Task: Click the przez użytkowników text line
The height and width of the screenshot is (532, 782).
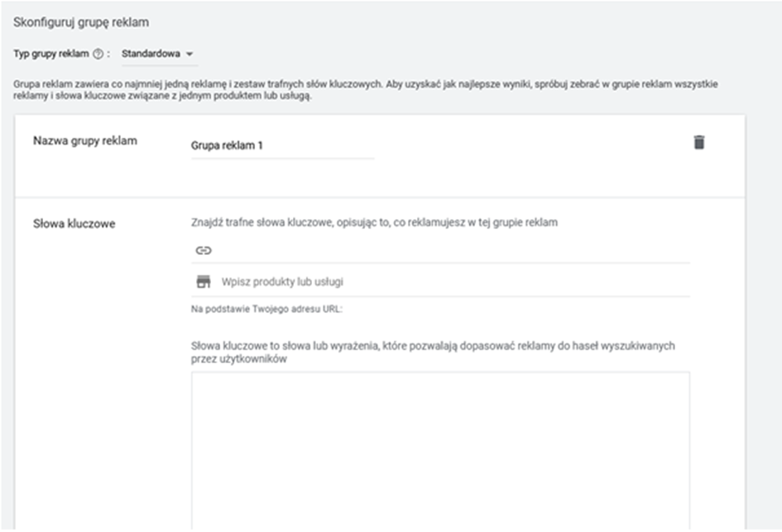Action: coord(239,360)
